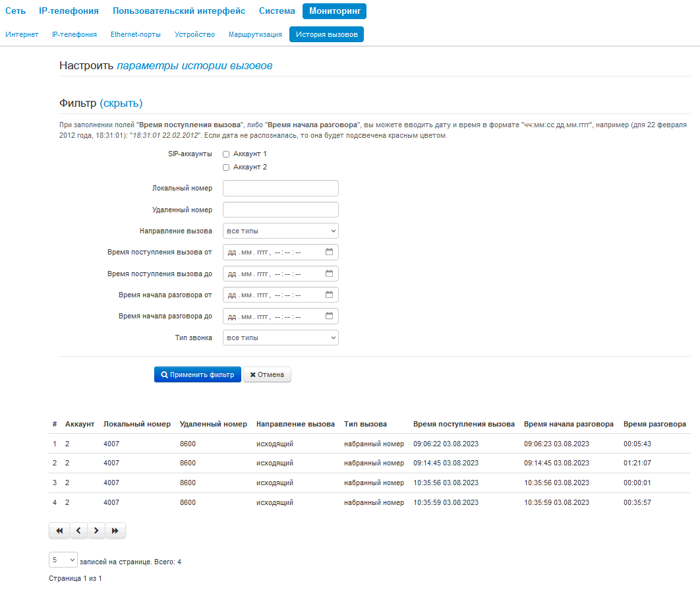This screenshot has height=590, width=700.
Task: Open records-per-page dropdown showing 5
Action: click(63, 560)
